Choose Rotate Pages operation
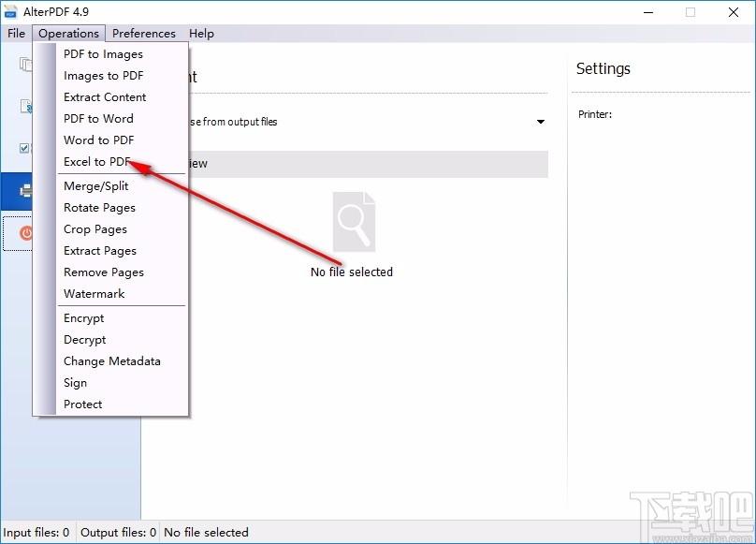 (99, 208)
